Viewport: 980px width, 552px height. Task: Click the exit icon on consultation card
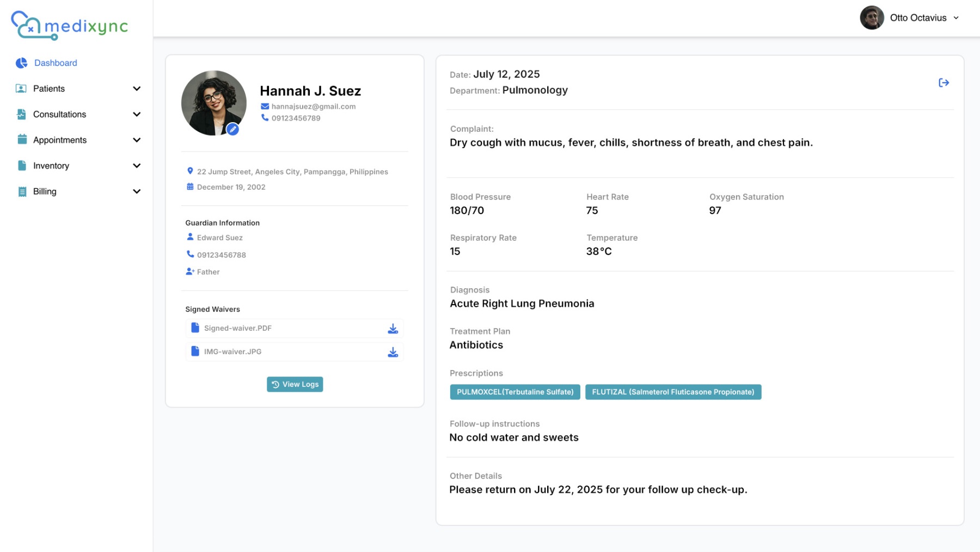click(x=944, y=83)
